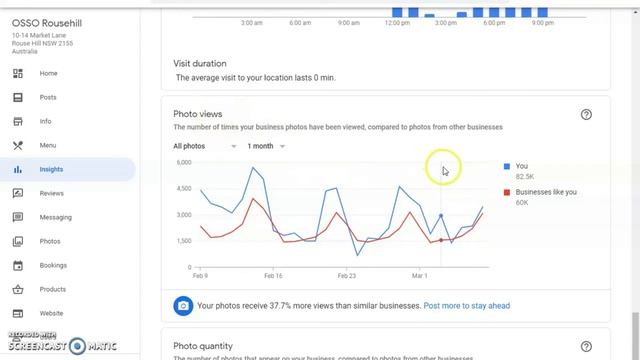The image size is (640, 360).
Task: Click the Insights bar chart icon
Action: pyautogui.click(x=18, y=169)
